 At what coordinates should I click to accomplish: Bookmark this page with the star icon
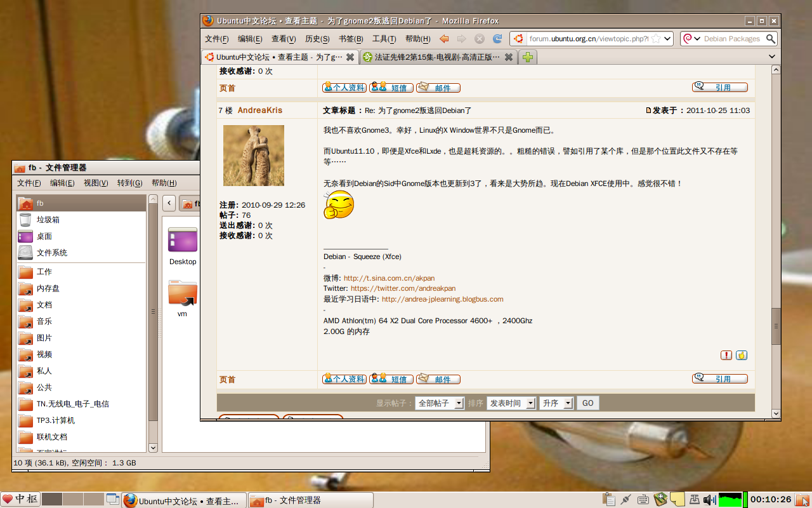point(656,39)
